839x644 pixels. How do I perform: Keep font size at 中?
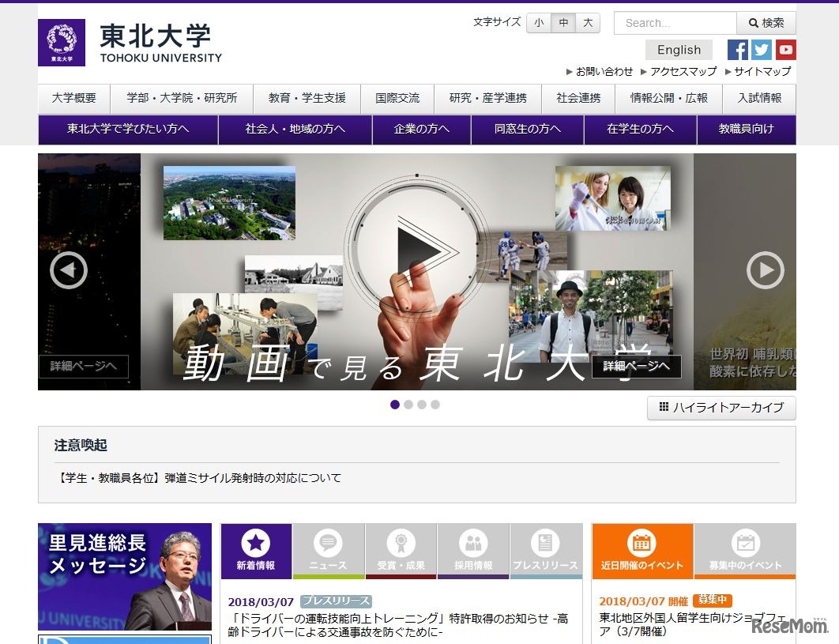pyautogui.click(x=563, y=23)
